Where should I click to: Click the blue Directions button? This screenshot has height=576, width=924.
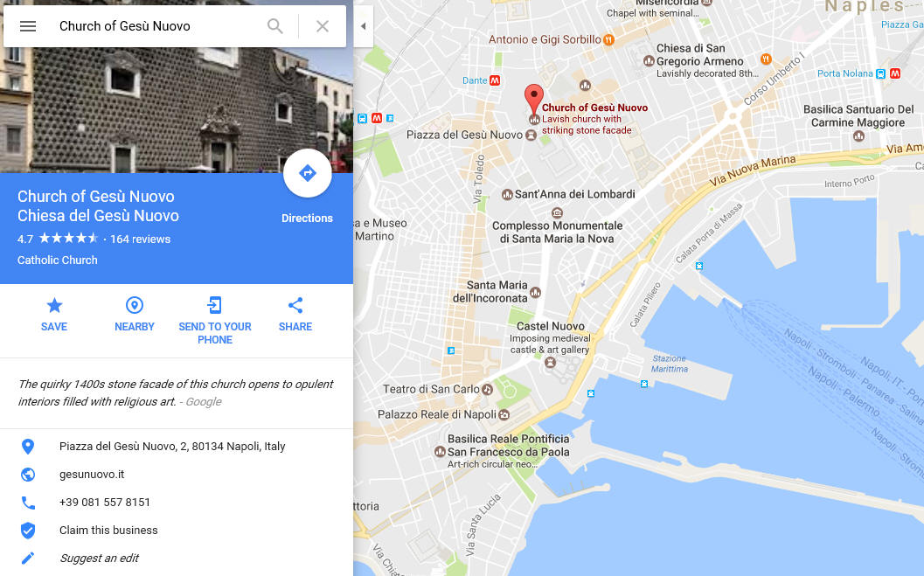[307, 173]
